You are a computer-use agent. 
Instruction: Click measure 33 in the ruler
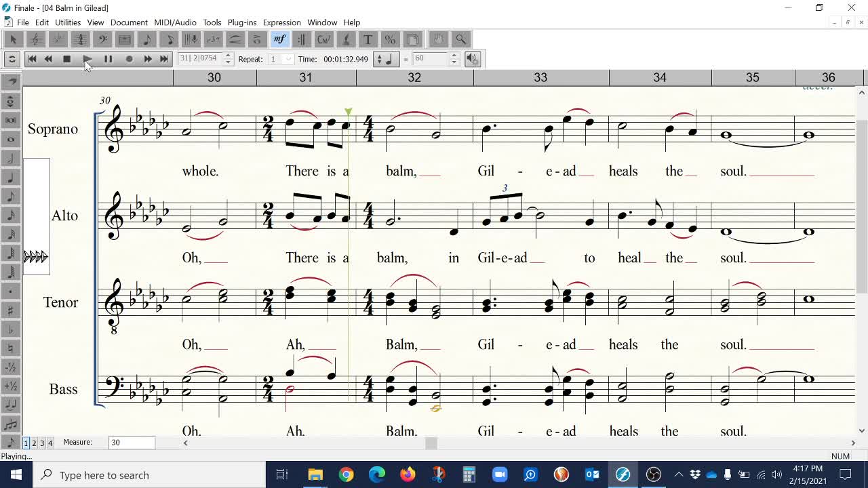[540, 78]
